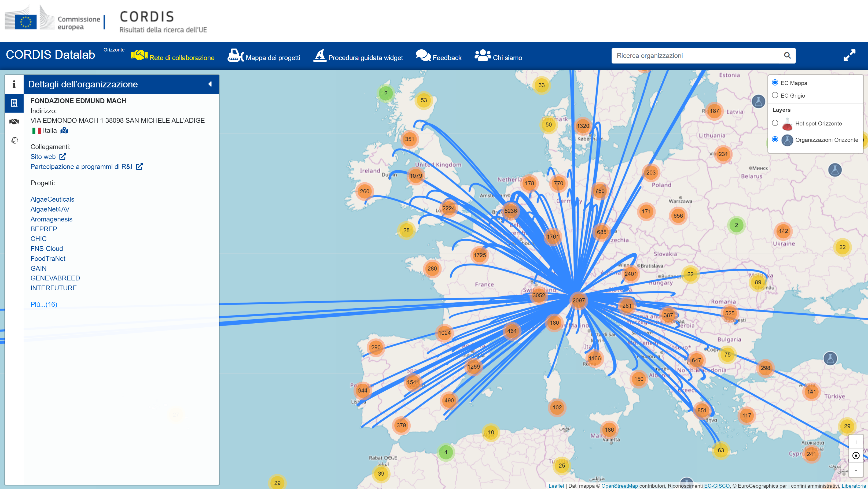The image size is (868, 489).
Task: Click the 1541 cluster in Spain
Action: pyautogui.click(x=413, y=382)
